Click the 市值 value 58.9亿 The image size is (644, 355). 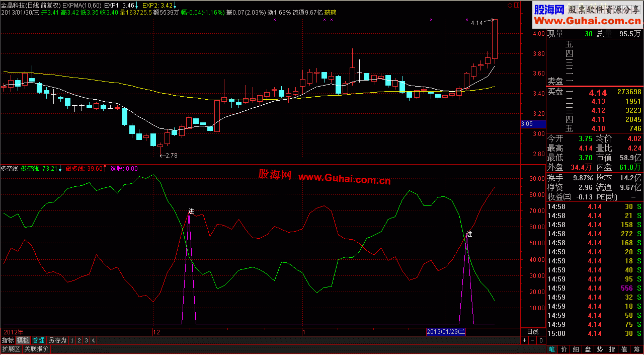[x=631, y=158]
